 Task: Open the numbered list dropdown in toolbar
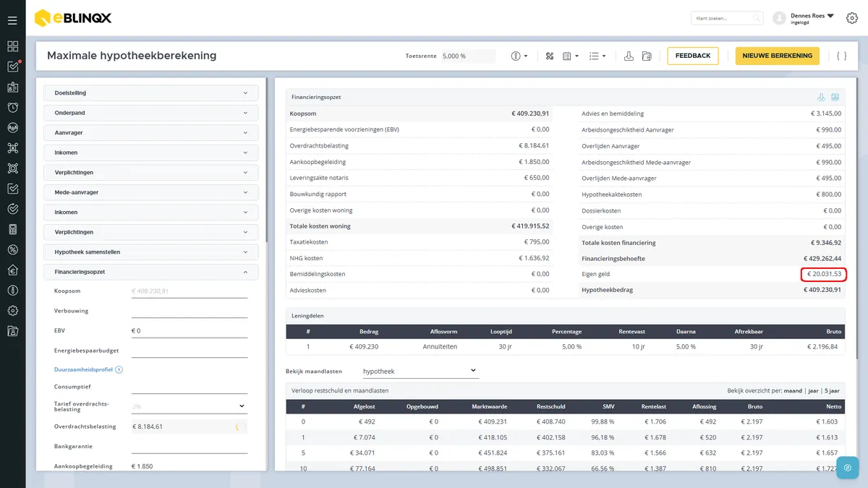(597, 56)
